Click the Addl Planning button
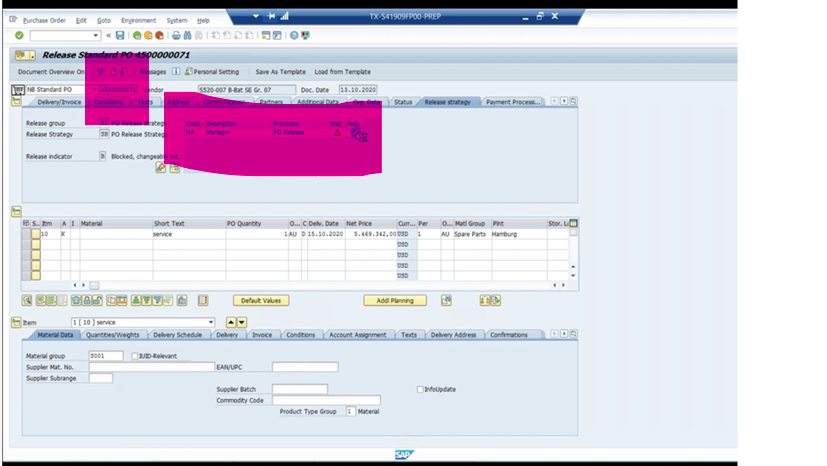This screenshot has width=827, height=466. pyautogui.click(x=395, y=300)
